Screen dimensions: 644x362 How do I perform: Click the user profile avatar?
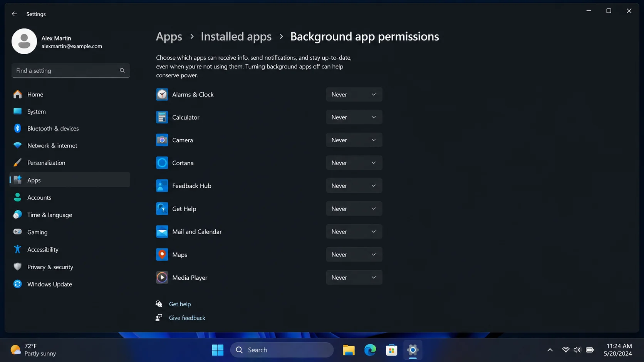coord(24,41)
